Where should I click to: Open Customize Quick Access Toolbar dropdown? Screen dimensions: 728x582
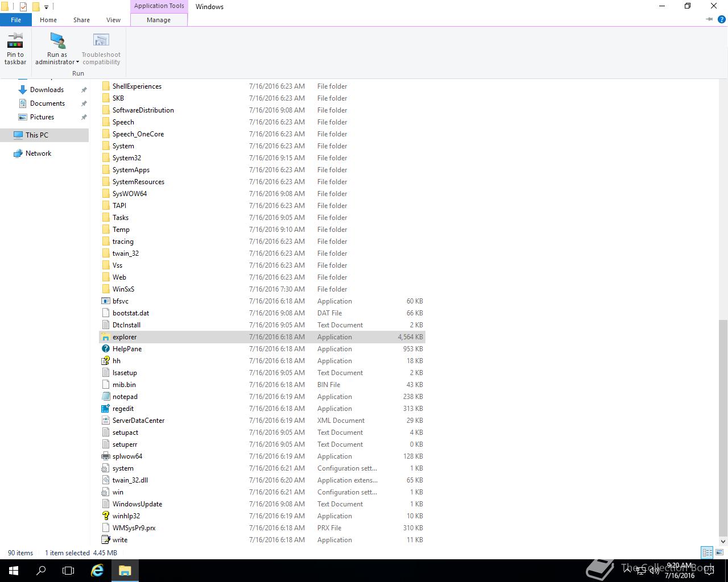point(47,7)
